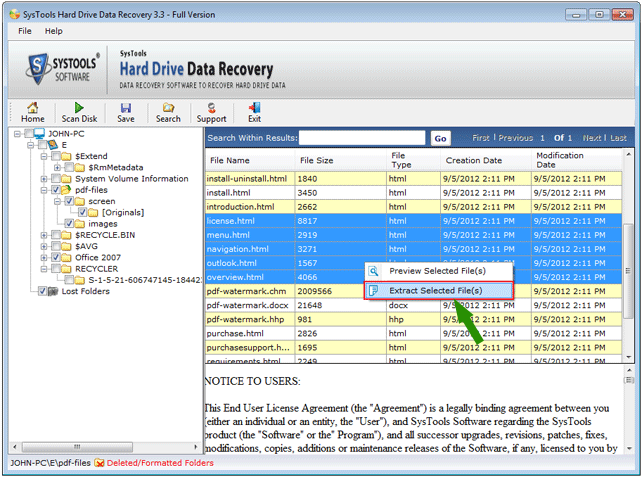The height and width of the screenshot is (477, 642).
Task: Click the RECYCLER folder icon
Action: coord(66,269)
